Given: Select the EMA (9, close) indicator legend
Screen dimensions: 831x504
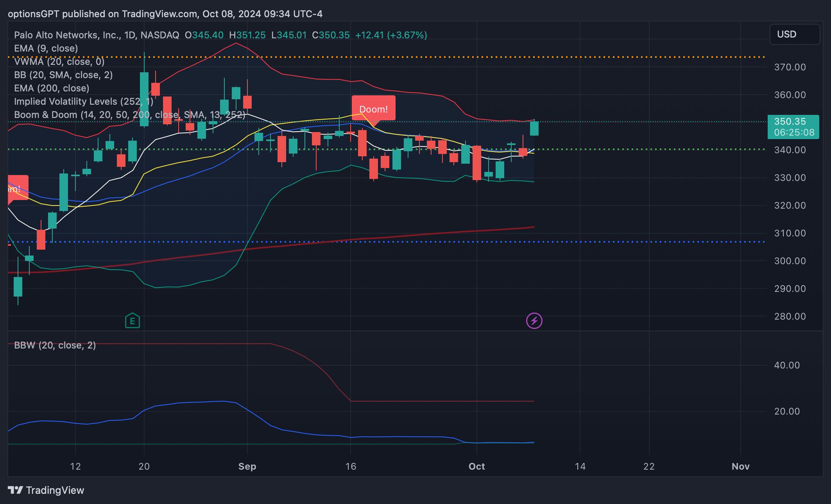Looking at the screenshot, I should [x=46, y=48].
